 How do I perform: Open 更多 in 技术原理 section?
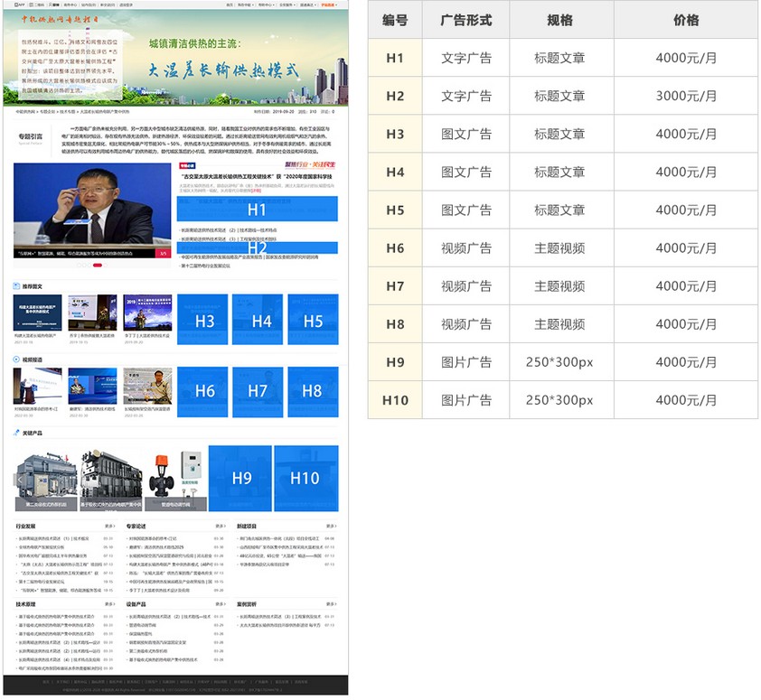point(109,603)
